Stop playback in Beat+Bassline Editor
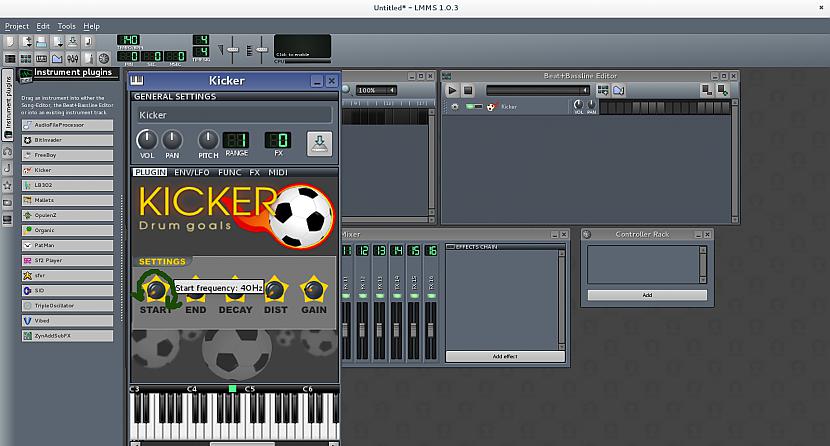 pyautogui.click(x=467, y=90)
